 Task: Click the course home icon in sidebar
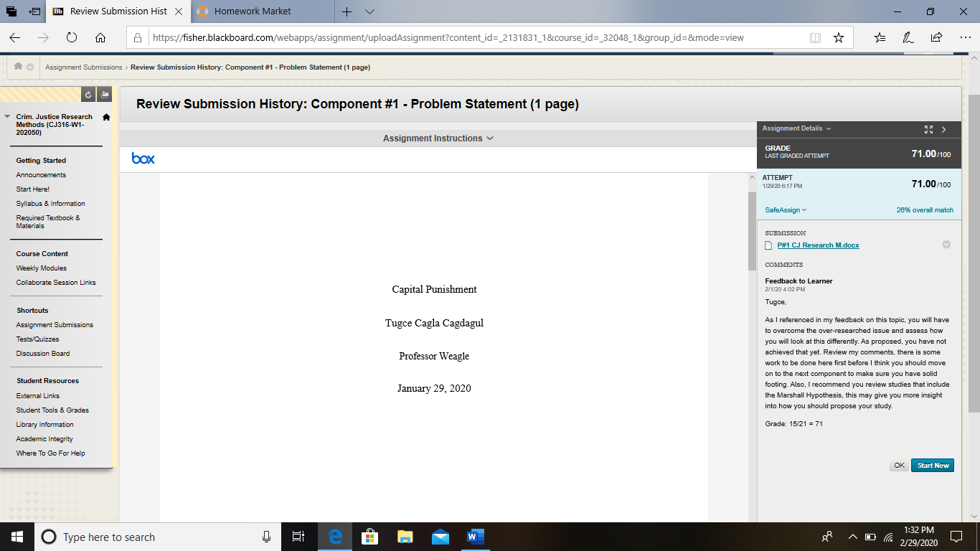tap(106, 117)
